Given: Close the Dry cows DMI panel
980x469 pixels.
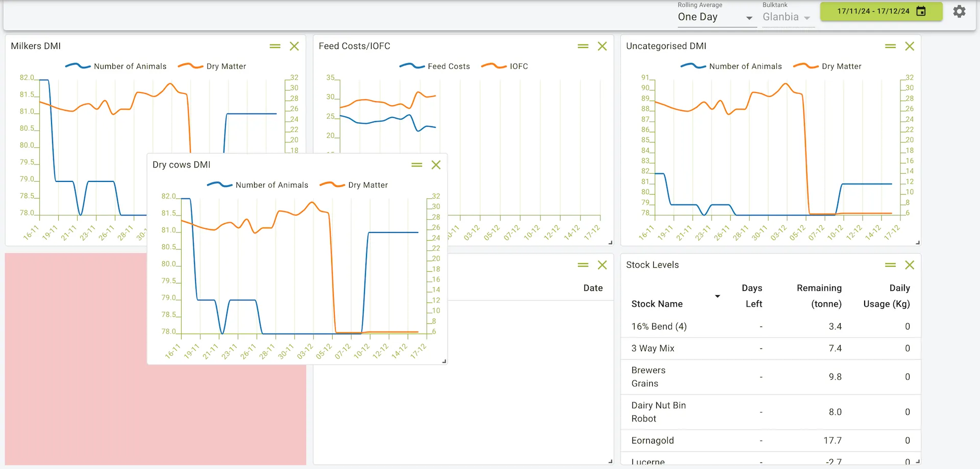Looking at the screenshot, I should [x=436, y=165].
